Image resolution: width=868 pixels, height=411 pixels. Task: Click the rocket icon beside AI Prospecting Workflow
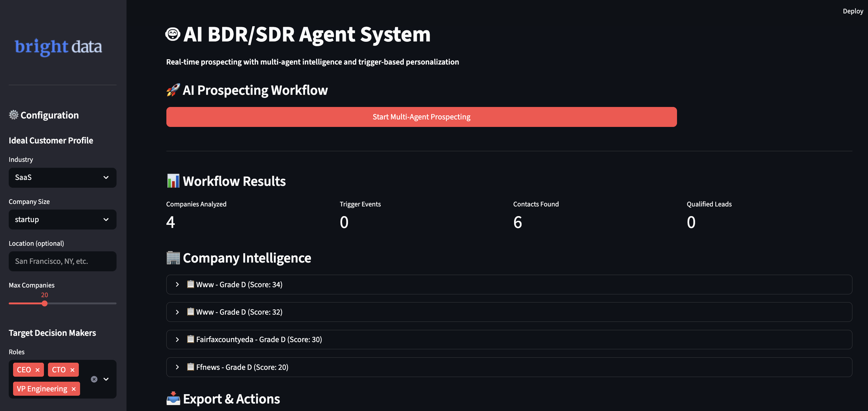coord(173,90)
